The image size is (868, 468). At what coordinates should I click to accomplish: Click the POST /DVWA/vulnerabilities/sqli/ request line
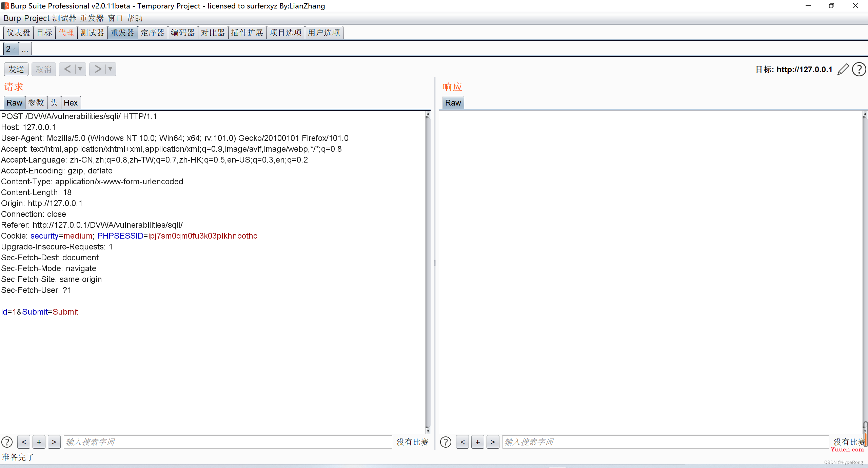coord(79,116)
